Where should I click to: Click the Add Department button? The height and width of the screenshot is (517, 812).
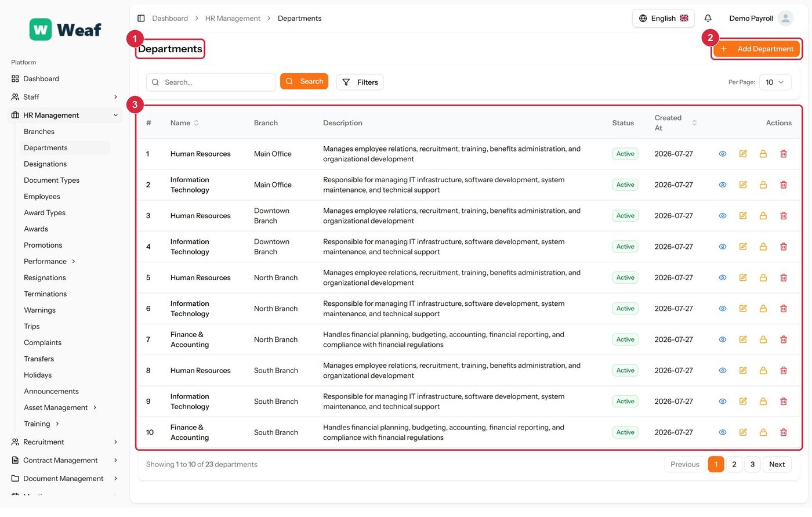point(756,49)
